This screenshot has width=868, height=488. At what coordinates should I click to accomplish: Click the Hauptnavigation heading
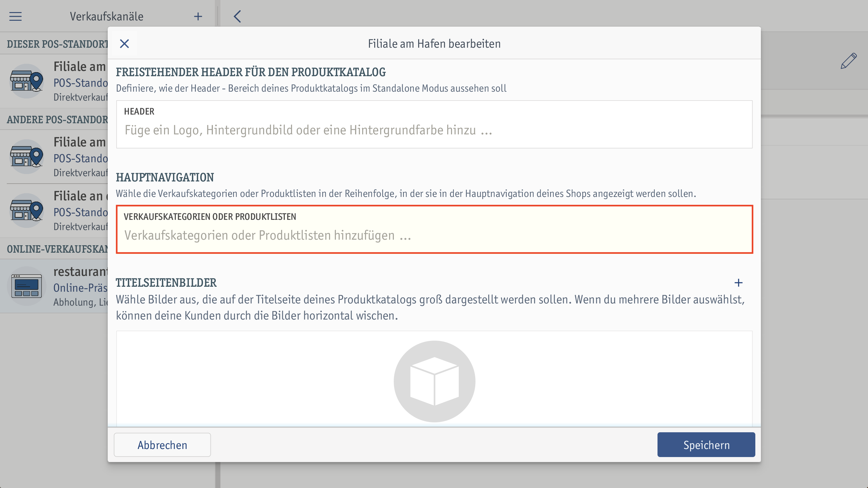165,177
